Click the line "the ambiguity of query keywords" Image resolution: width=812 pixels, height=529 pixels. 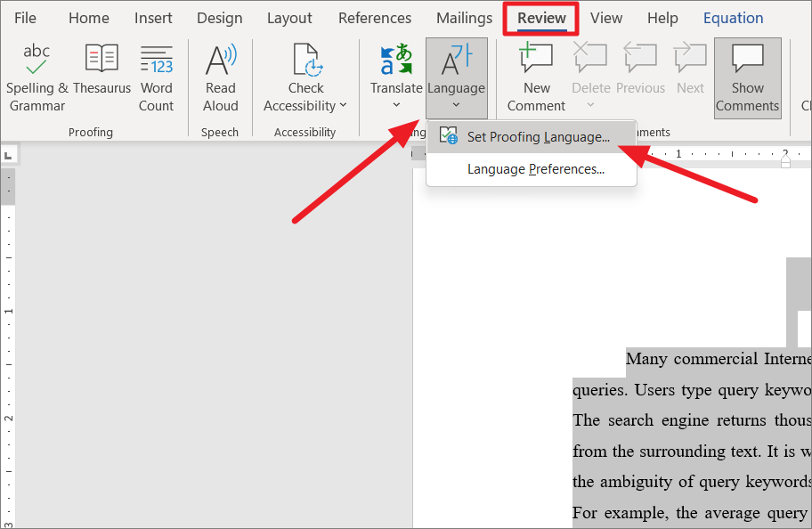691,482
